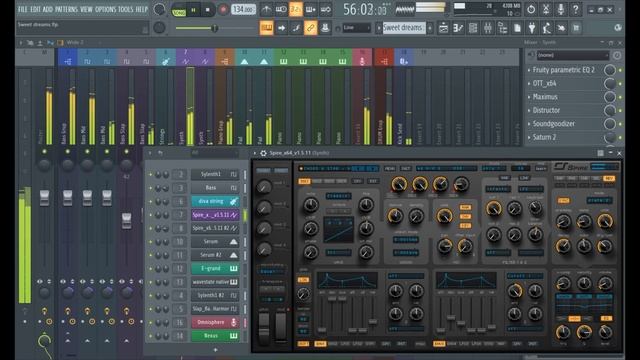
Task: Toggle the metronome icon
Action: click(x=266, y=9)
